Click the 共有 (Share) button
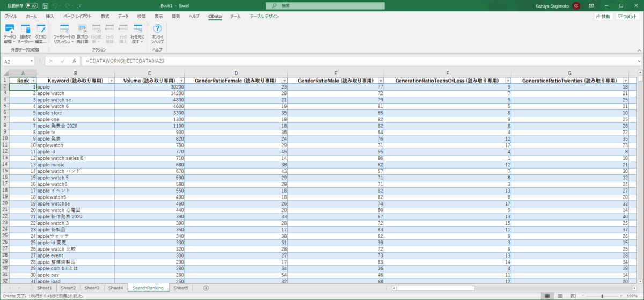644x300 pixels. pyautogui.click(x=603, y=17)
